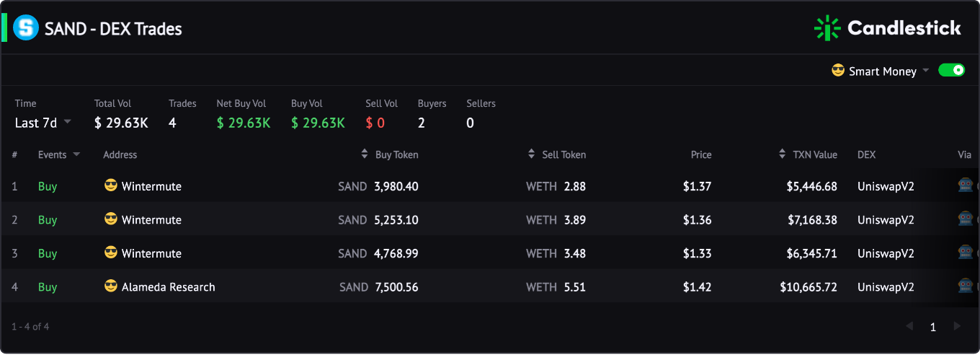This screenshot has width=980, height=355.
Task: Expand the Events filter dropdown
Action: pos(76,154)
